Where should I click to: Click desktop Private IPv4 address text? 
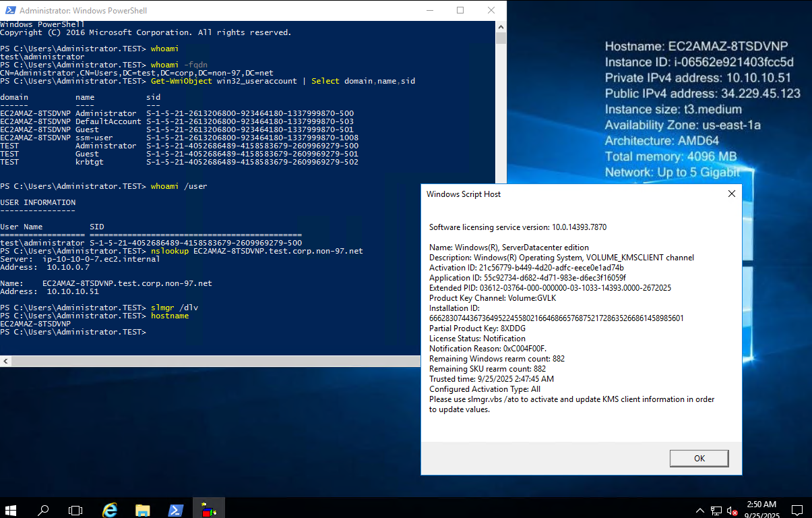pos(697,78)
